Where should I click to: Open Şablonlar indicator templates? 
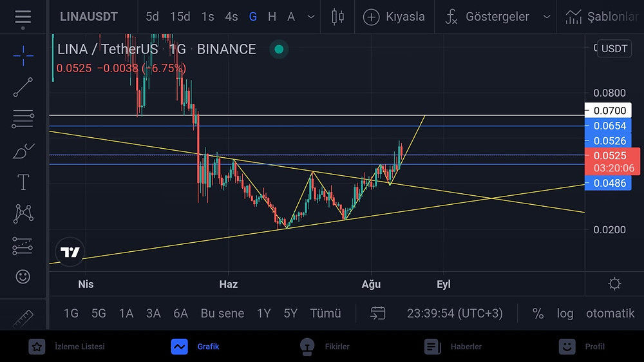click(602, 17)
